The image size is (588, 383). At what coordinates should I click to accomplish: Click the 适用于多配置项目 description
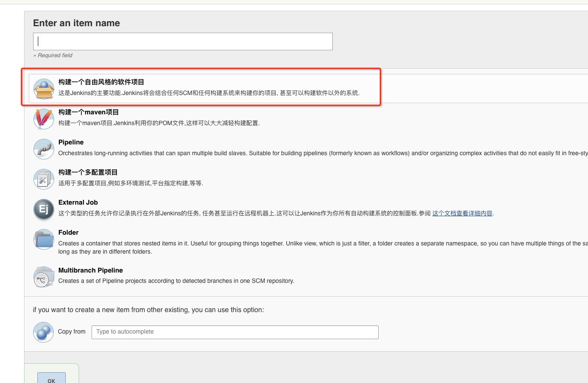click(131, 183)
